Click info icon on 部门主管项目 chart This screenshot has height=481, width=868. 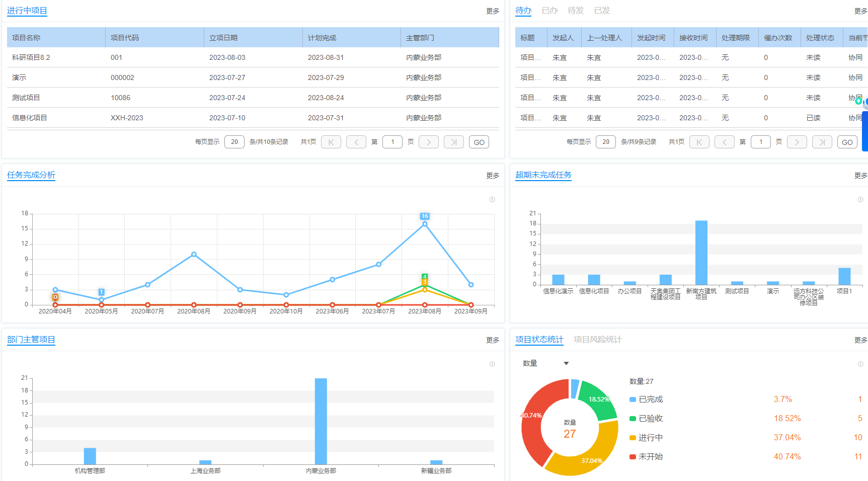(492, 364)
